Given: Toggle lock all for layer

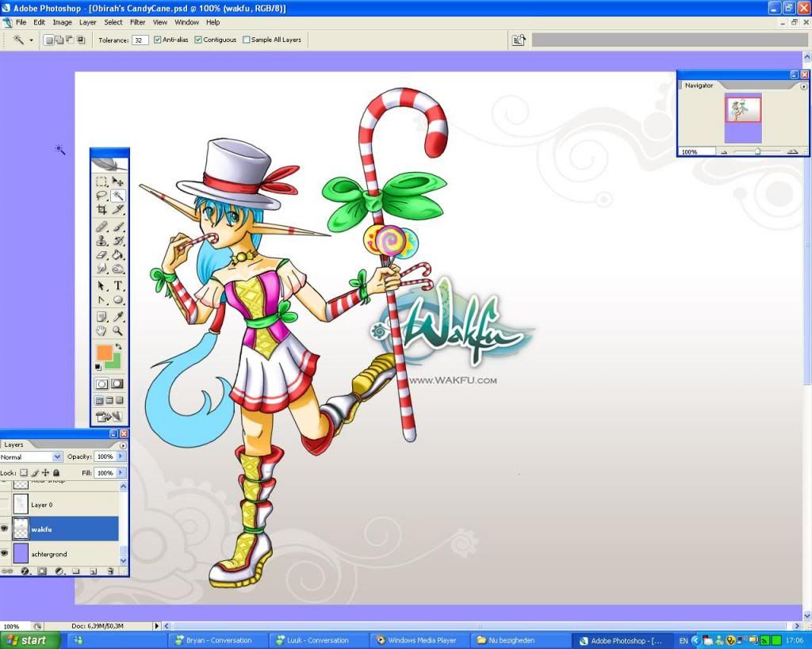Looking at the screenshot, I should pos(56,472).
